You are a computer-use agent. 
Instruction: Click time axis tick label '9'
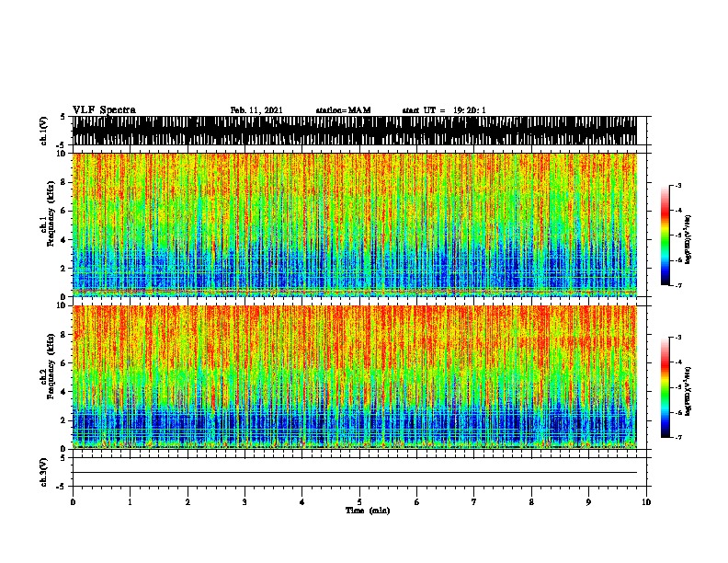pos(588,502)
